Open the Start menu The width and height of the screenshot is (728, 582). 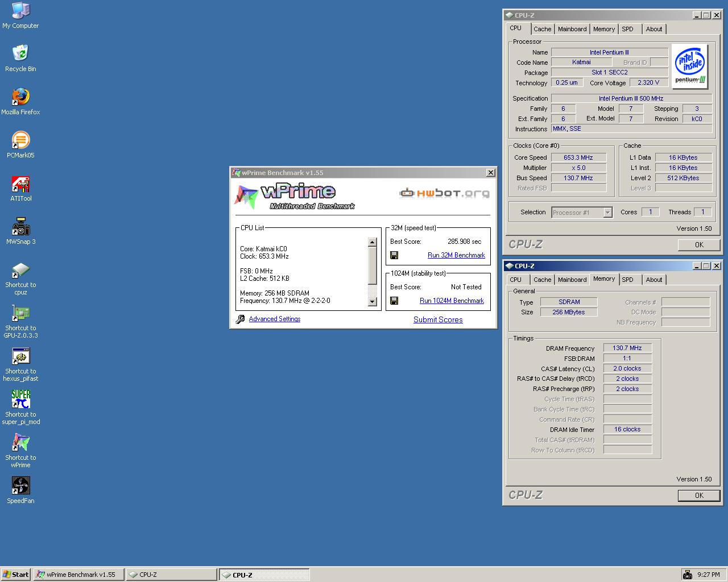click(16, 575)
